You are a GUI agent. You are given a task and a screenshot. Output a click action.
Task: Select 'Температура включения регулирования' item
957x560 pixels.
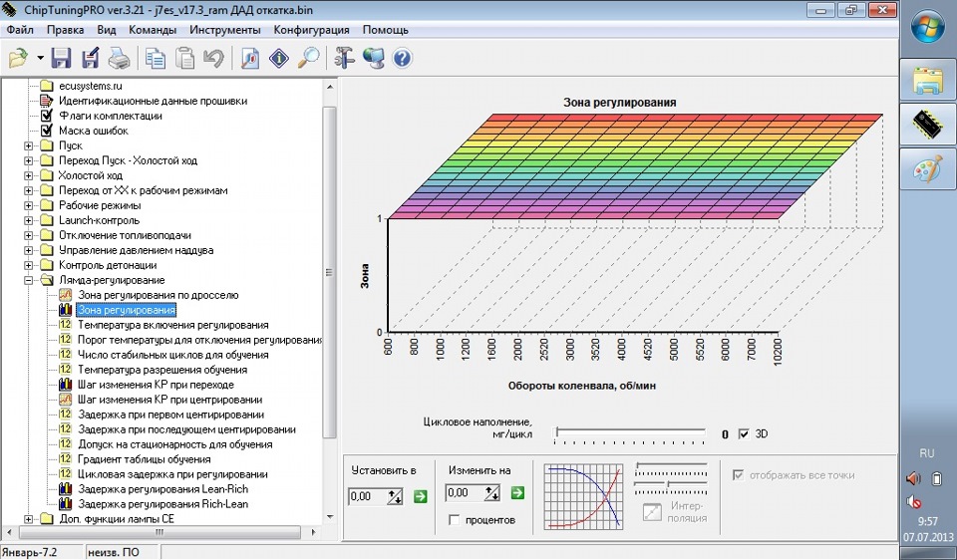click(x=172, y=325)
